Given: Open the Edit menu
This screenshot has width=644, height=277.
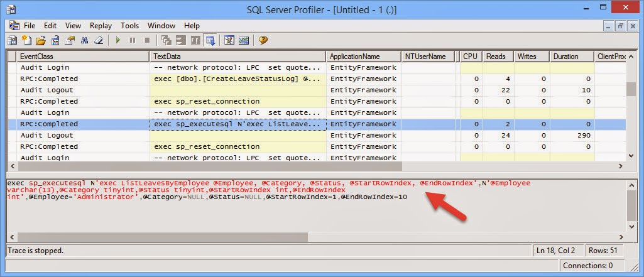Looking at the screenshot, I should 50,26.
